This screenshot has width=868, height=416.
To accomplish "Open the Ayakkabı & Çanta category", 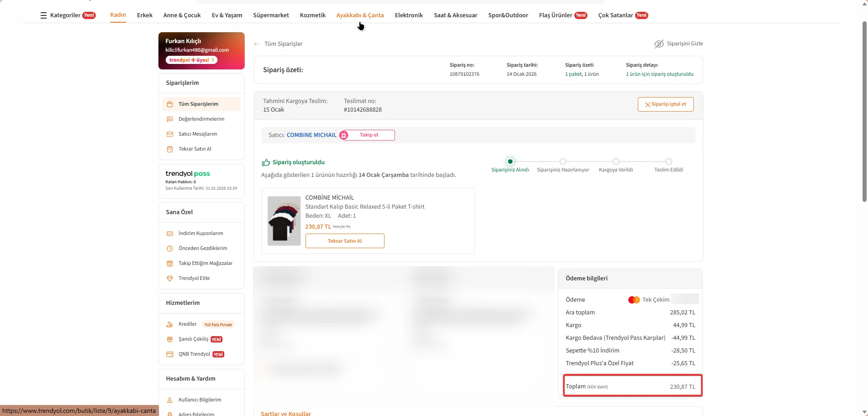I will click(x=360, y=15).
